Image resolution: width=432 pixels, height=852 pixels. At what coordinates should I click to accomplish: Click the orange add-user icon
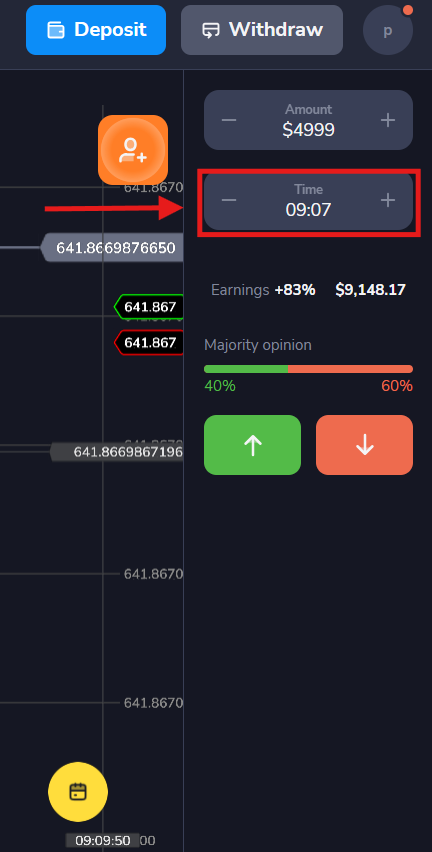[x=133, y=150]
